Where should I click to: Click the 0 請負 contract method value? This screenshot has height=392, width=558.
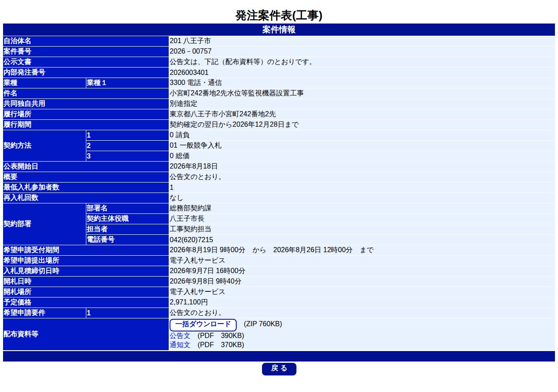(180, 135)
